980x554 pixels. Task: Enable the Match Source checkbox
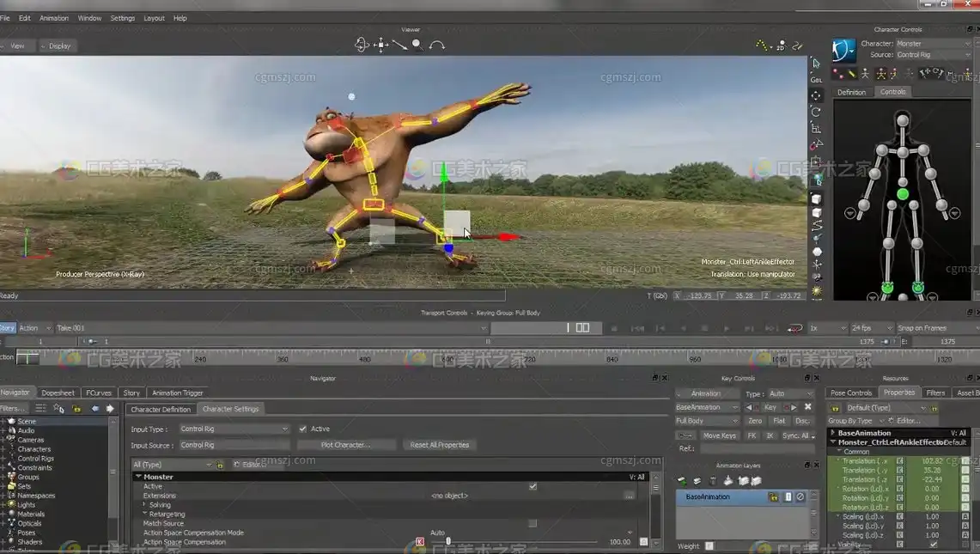[533, 523]
